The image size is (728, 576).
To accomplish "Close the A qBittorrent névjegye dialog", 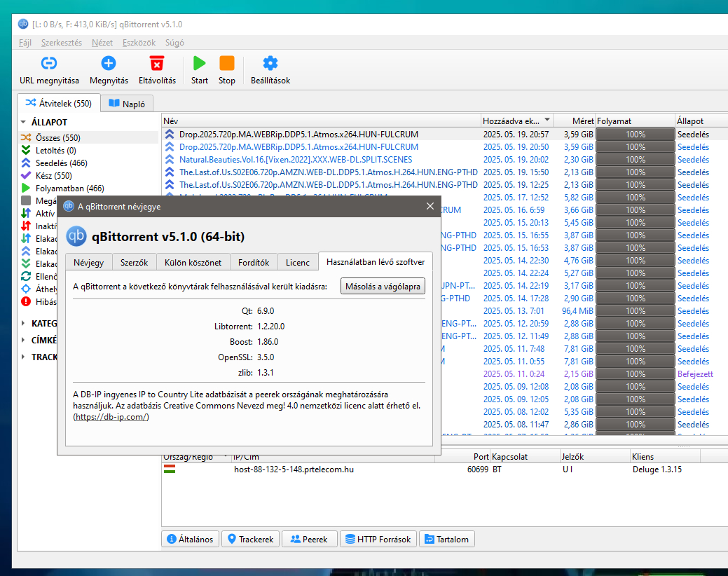I will (430, 206).
